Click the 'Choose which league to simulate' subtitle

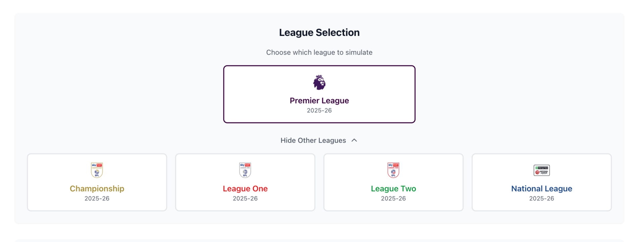click(319, 52)
